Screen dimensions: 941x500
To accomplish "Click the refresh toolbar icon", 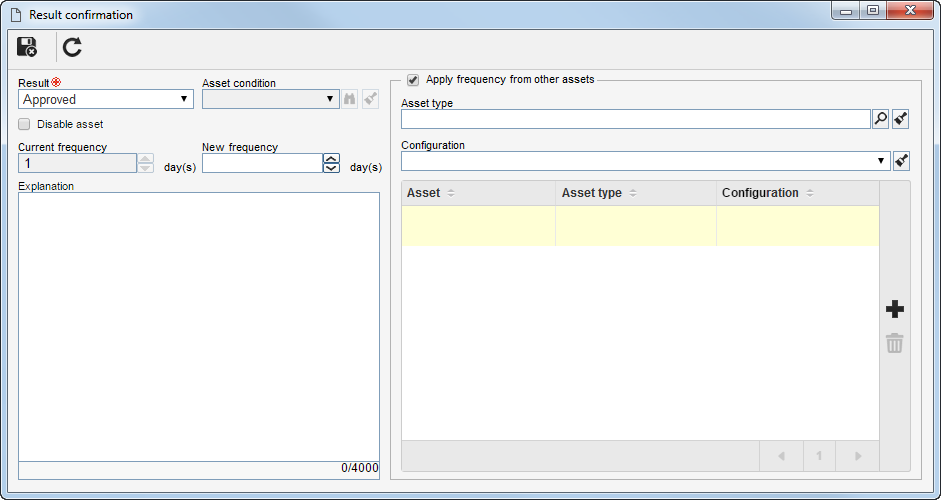I will (73, 47).
